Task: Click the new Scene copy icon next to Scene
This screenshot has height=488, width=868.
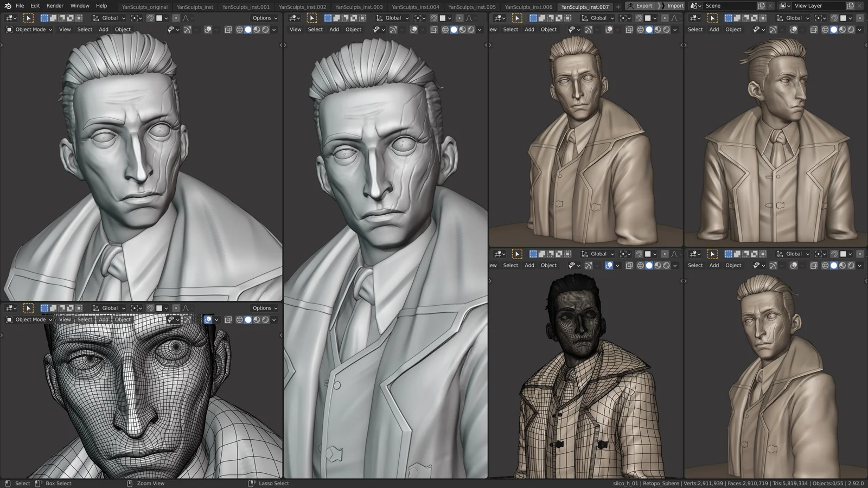Action: [761, 6]
